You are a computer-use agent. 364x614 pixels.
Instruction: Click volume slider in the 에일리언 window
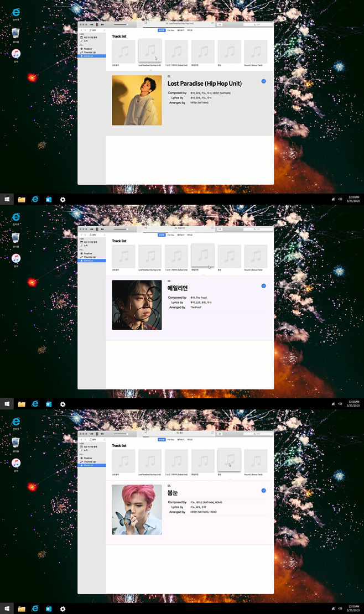pos(121,229)
